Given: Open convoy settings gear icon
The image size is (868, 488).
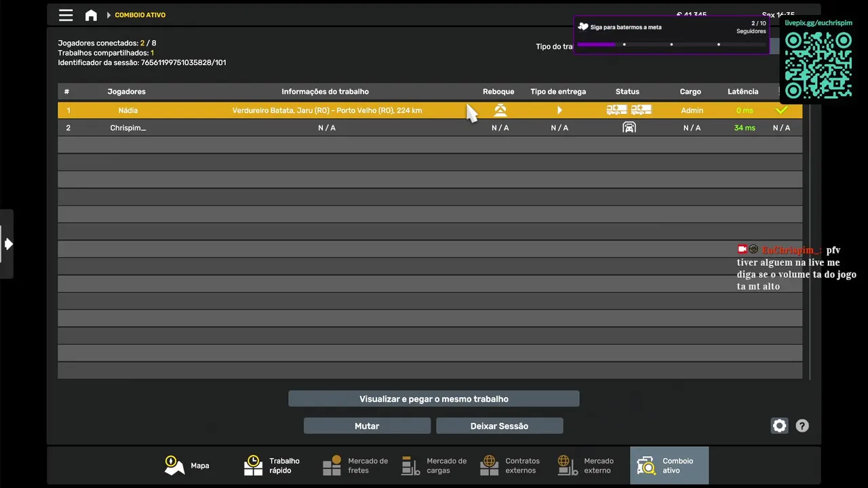Looking at the screenshot, I should click(x=780, y=426).
